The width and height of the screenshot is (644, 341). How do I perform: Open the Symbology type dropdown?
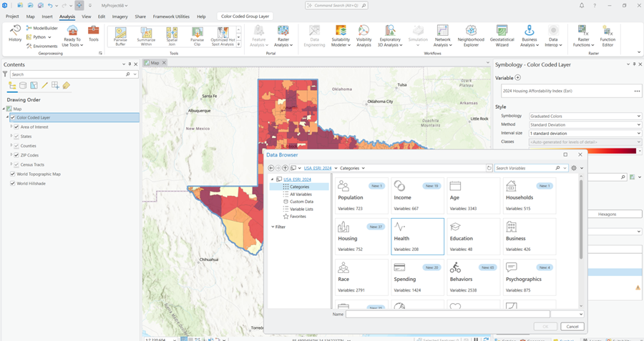coord(585,116)
